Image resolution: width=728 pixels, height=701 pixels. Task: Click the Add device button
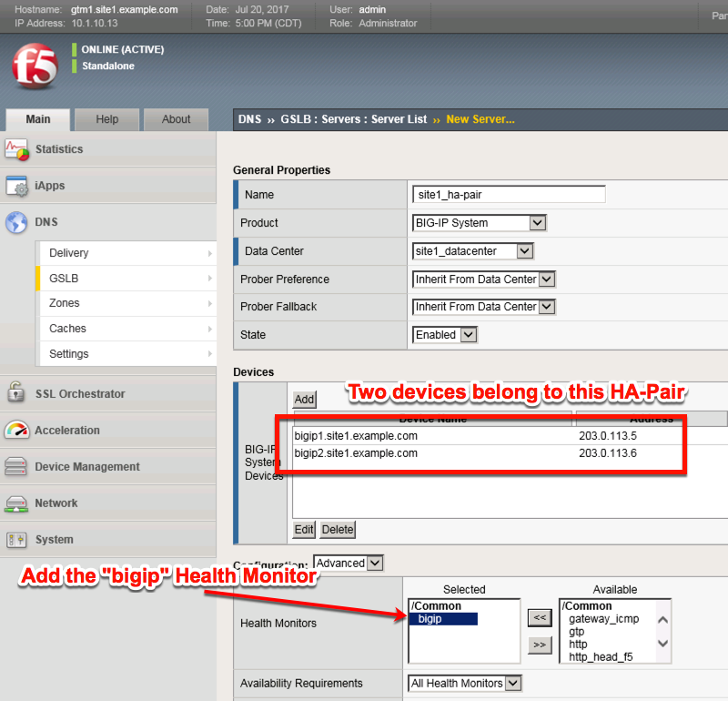(x=304, y=399)
